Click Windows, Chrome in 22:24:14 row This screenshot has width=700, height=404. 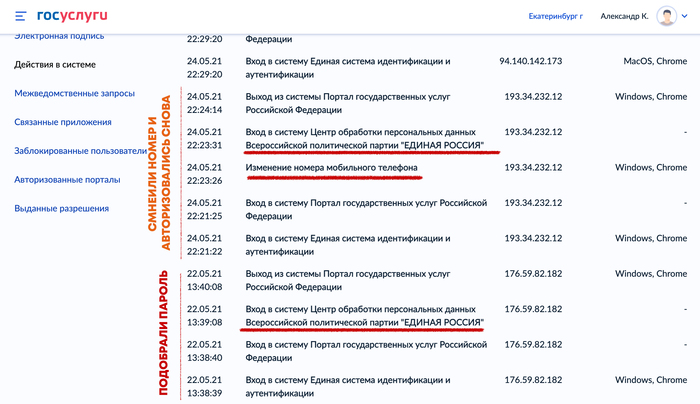(x=651, y=96)
